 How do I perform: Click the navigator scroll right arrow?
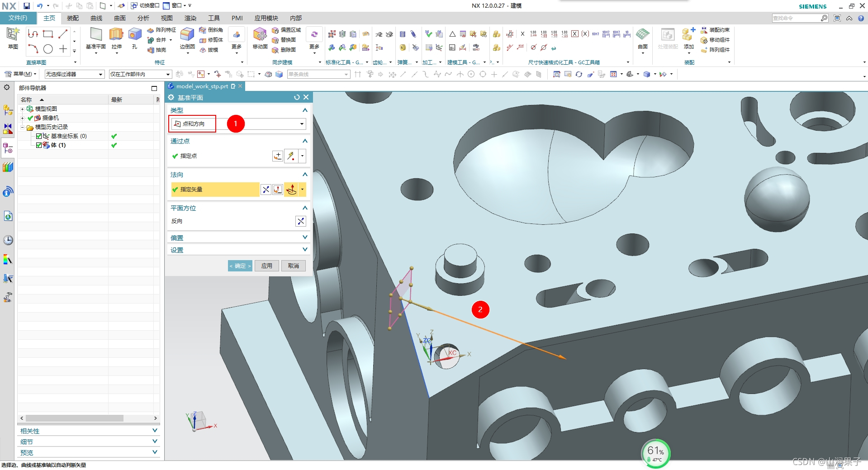(x=156, y=418)
